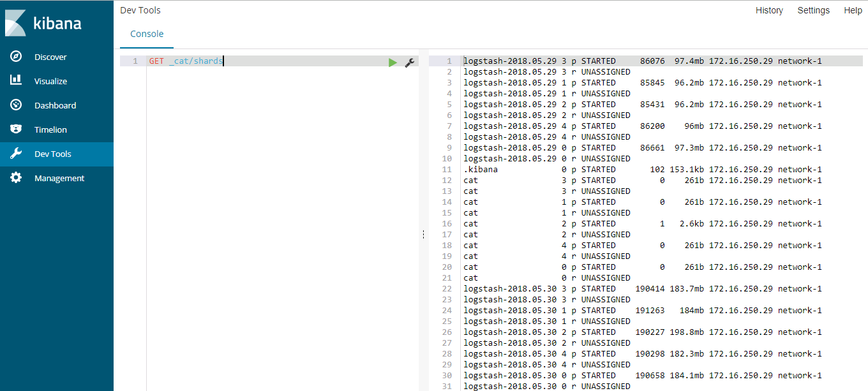Click the Dev Tools page title
This screenshot has height=391, width=868.
[140, 10]
